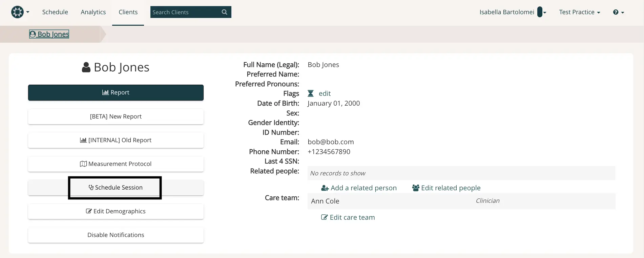The height and width of the screenshot is (258, 644).
Task: Open the practice logo dropdown
Action: click(19, 12)
